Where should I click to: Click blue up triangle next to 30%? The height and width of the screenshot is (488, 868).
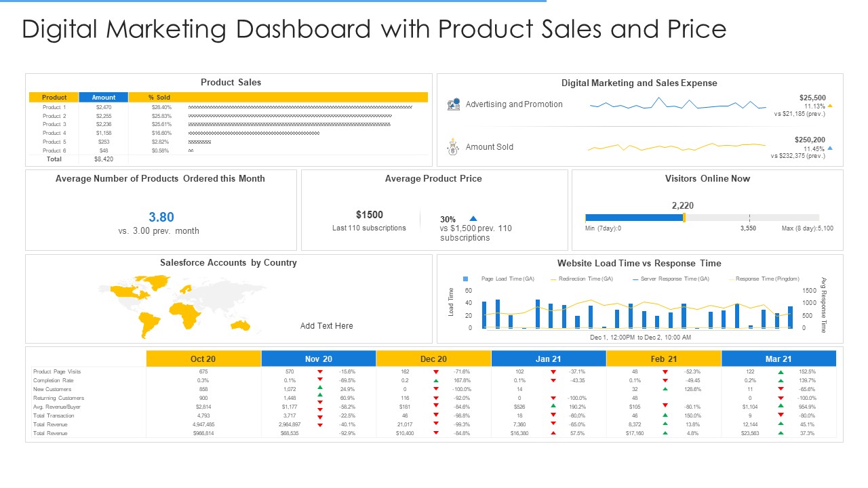tap(473, 218)
